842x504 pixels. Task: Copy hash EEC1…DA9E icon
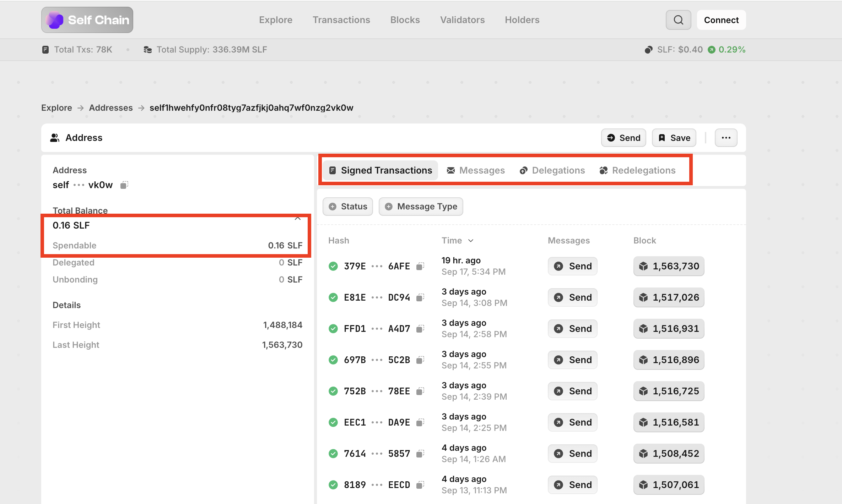(x=420, y=422)
